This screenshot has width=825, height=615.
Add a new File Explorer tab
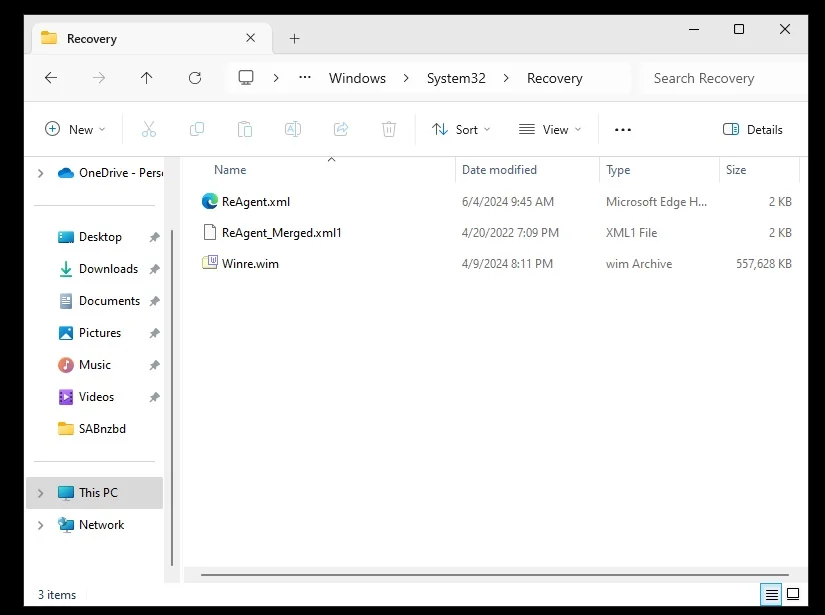click(x=295, y=38)
